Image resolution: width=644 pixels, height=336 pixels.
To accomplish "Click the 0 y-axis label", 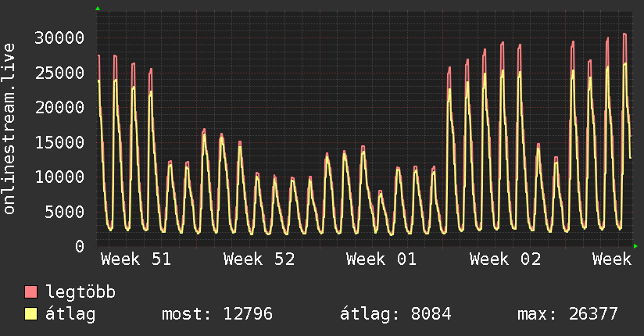I will 80,246.
